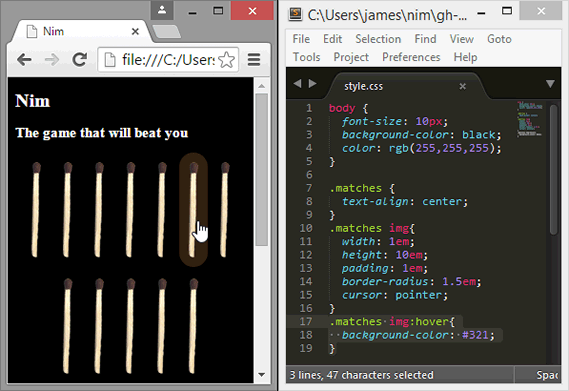Click the 'background-color: #321;' line
The image size is (569, 391).
pos(418,335)
